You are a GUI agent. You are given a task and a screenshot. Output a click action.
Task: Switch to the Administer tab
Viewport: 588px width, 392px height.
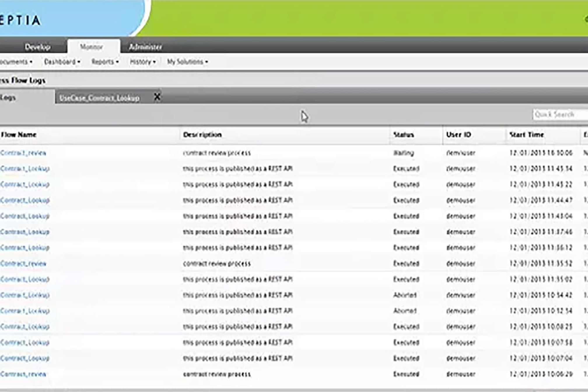coord(145,47)
